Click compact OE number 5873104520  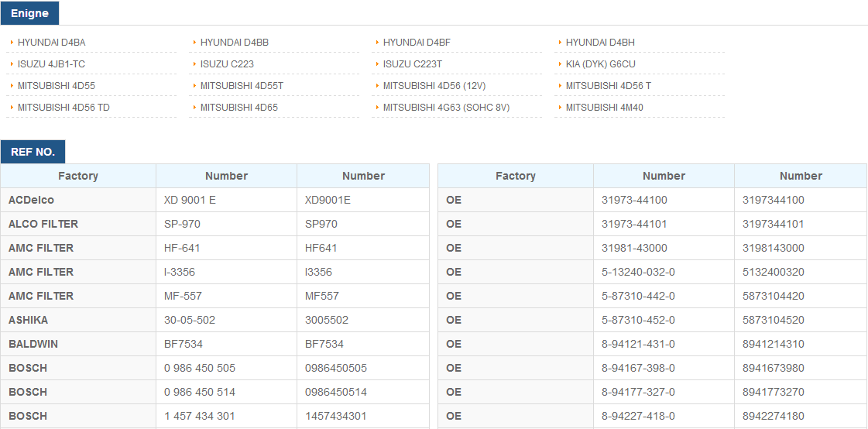click(774, 320)
